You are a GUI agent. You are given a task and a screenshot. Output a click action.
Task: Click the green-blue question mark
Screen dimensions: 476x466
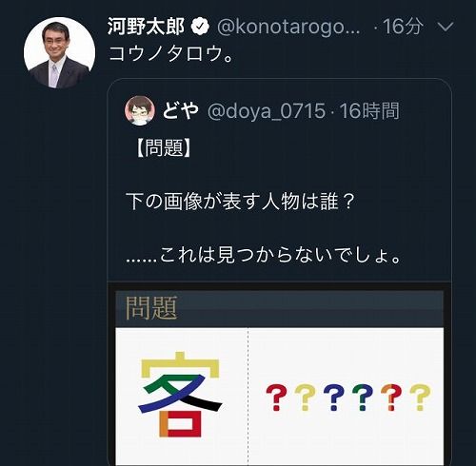pyautogui.click(x=363, y=398)
